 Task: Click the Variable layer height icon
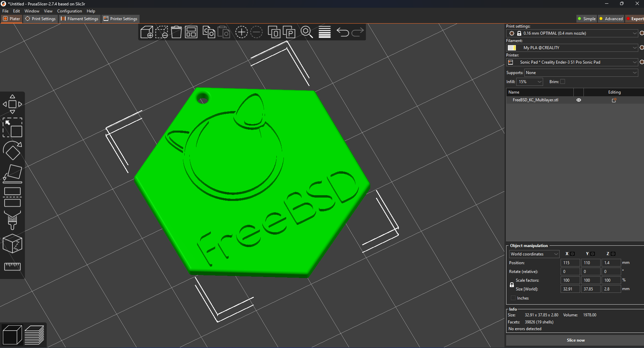point(325,32)
